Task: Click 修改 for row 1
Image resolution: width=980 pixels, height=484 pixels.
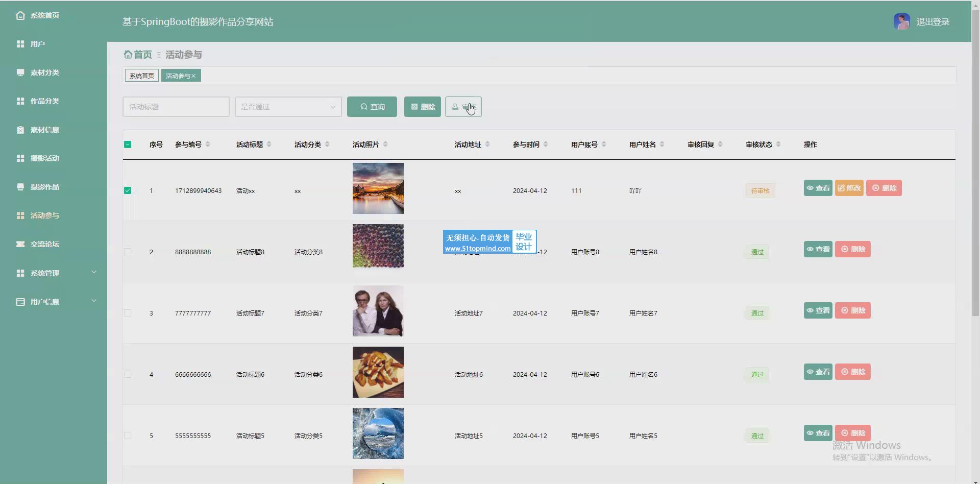Action: [849, 188]
